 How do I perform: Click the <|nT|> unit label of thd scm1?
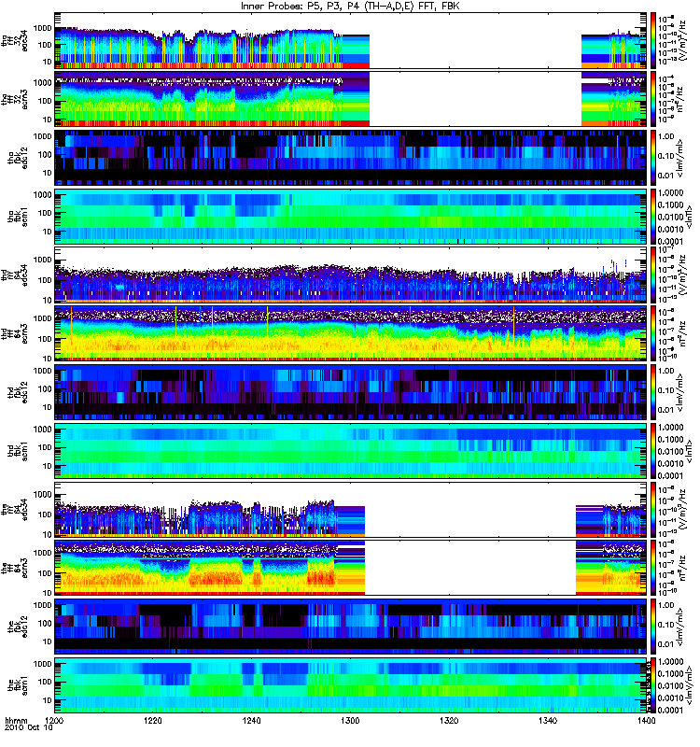688,451
